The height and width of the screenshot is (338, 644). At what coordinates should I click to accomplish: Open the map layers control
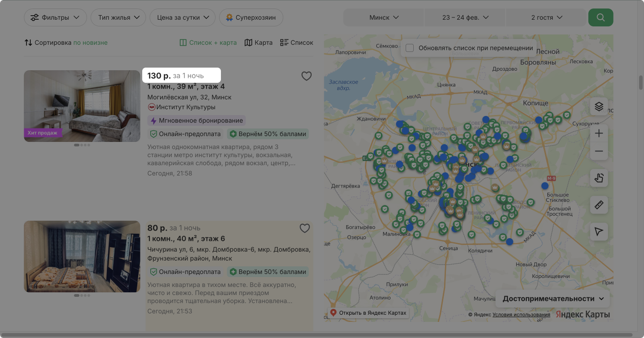[599, 107]
